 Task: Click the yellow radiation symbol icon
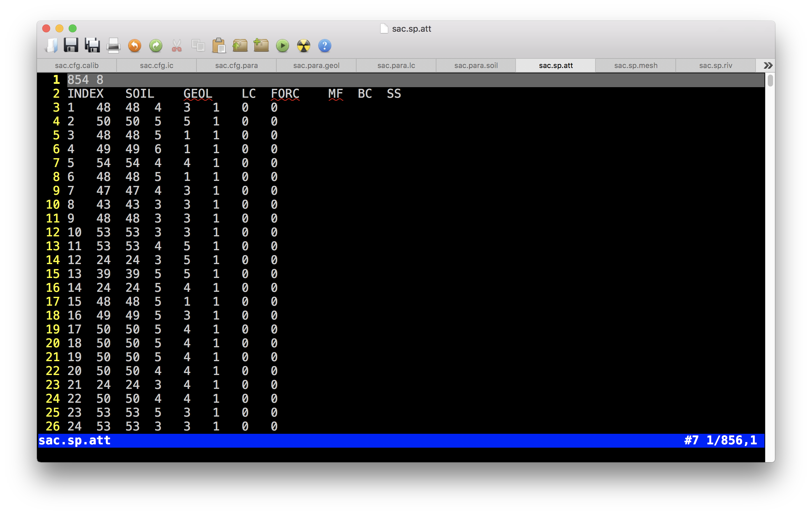tap(303, 46)
